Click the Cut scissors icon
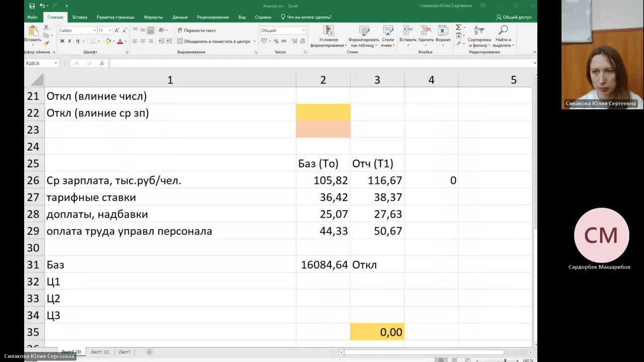644x362 pixels. click(46, 28)
